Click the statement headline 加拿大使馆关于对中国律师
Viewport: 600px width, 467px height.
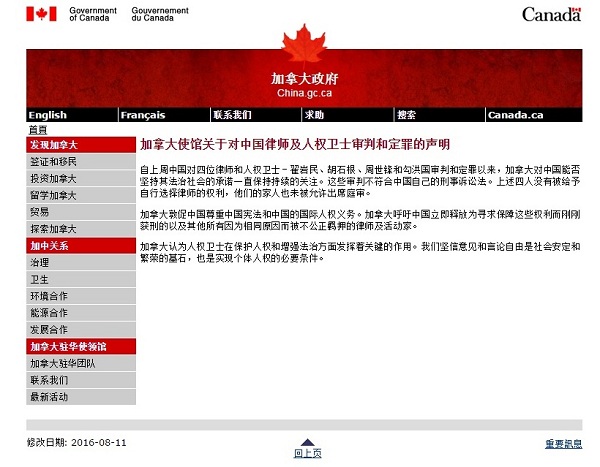(295, 145)
